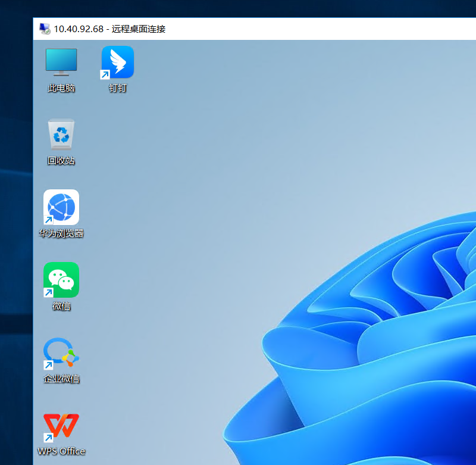Image resolution: width=476 pixels, height=465 pixels.
Task: Select the "企业微信" text label
Action: [x=61, y=379]
